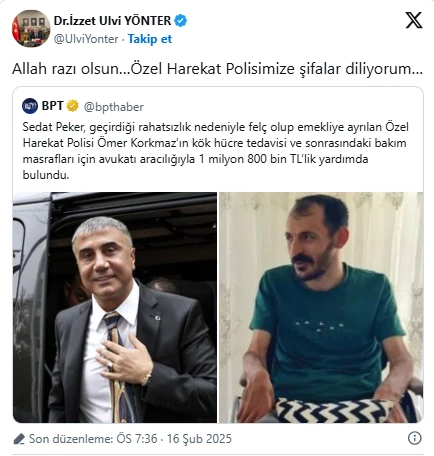Open Dr.İzzet Ulvi YÖNTER profile avatar
Viewport: 434px width, 456px height.
[x=31, y=28]
